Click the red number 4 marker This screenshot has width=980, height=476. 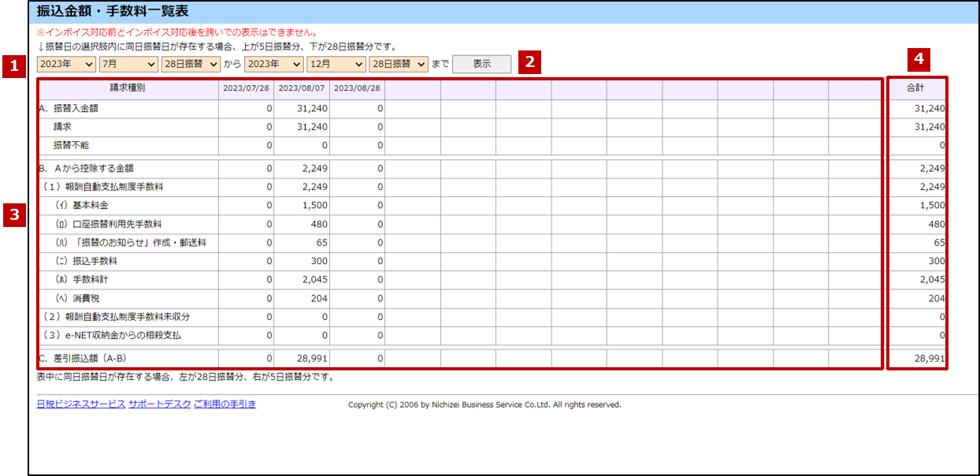point(917,58)
